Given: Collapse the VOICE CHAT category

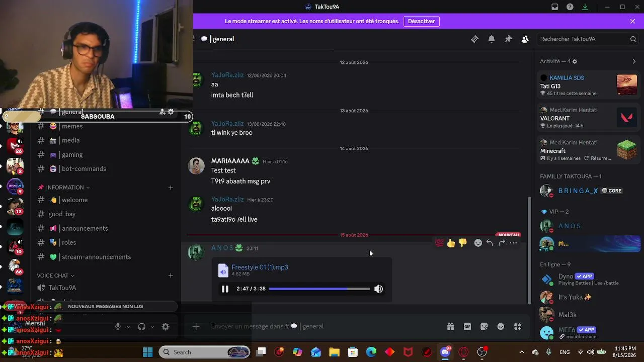Looking at the screenshot, I should (x=56, y=276).
